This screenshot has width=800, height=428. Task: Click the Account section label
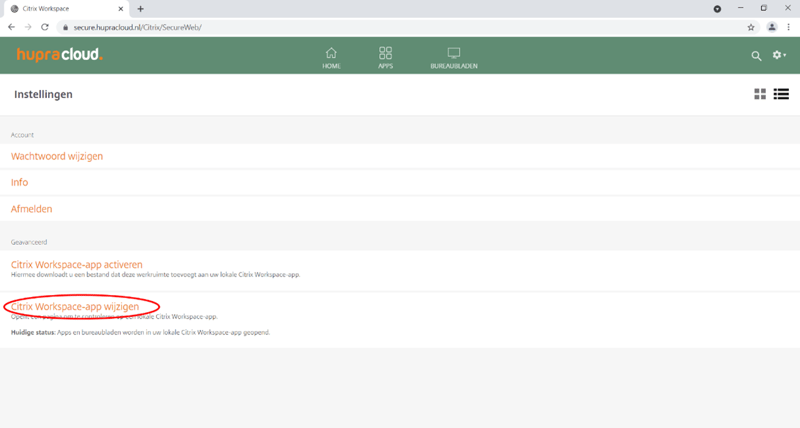22,135
